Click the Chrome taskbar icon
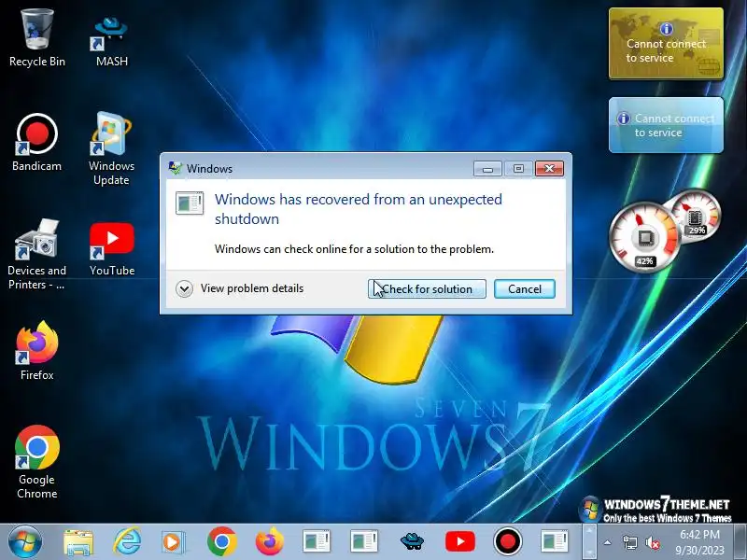This screenshot has height=560, width=747. 221,542
